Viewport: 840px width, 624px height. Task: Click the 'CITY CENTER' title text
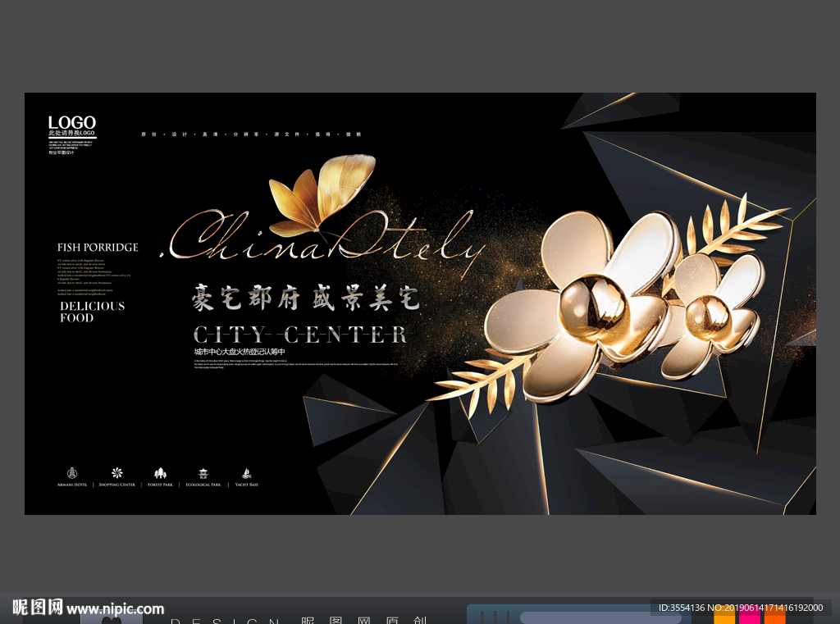click(x=300, y=335)
